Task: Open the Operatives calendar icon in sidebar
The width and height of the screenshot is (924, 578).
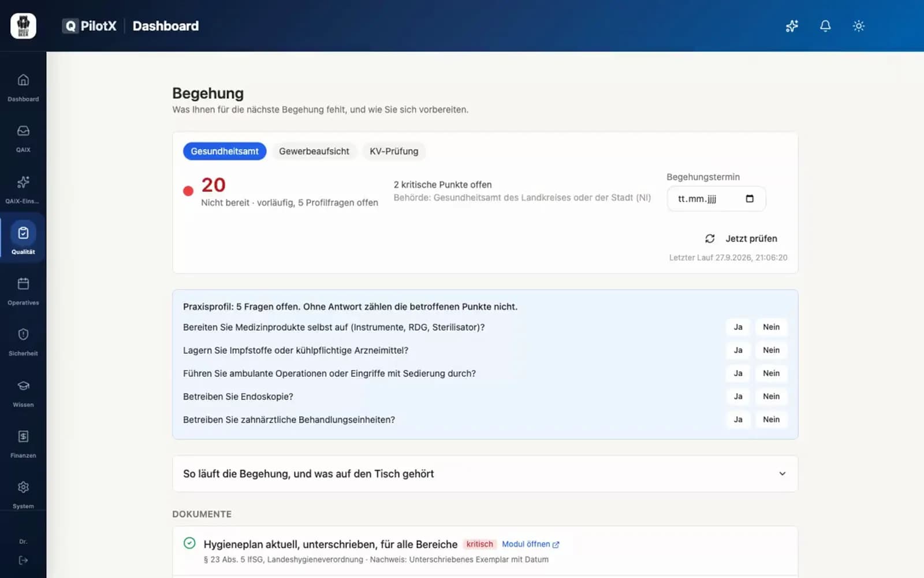Action: [x=23, y=284]
